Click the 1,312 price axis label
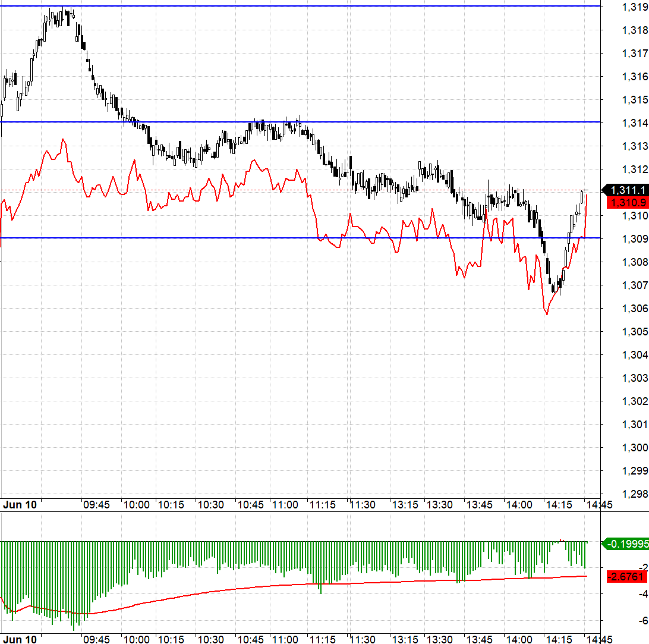This screenshot has width=649, height=644. (x=635, y=169)
